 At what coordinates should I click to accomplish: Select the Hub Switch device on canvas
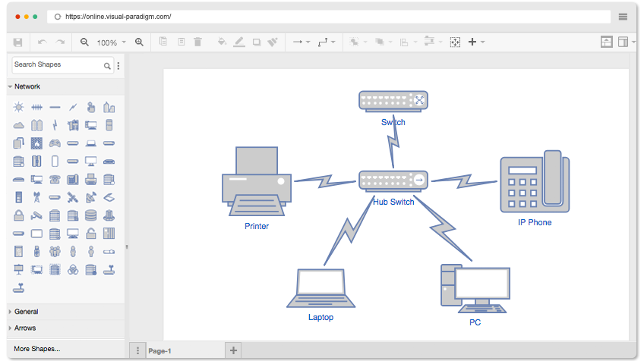(393, 181)
